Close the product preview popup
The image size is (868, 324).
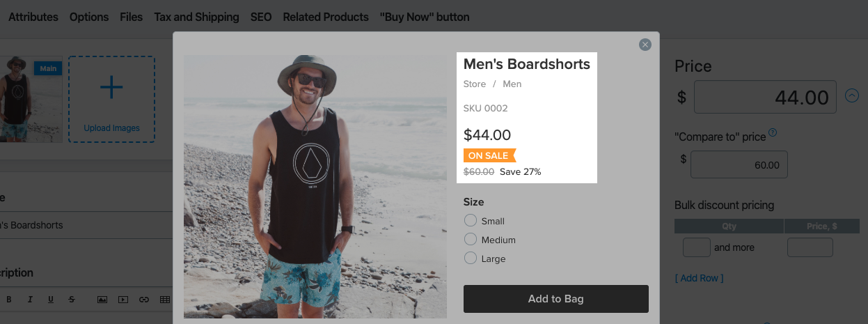coord(645,45)
